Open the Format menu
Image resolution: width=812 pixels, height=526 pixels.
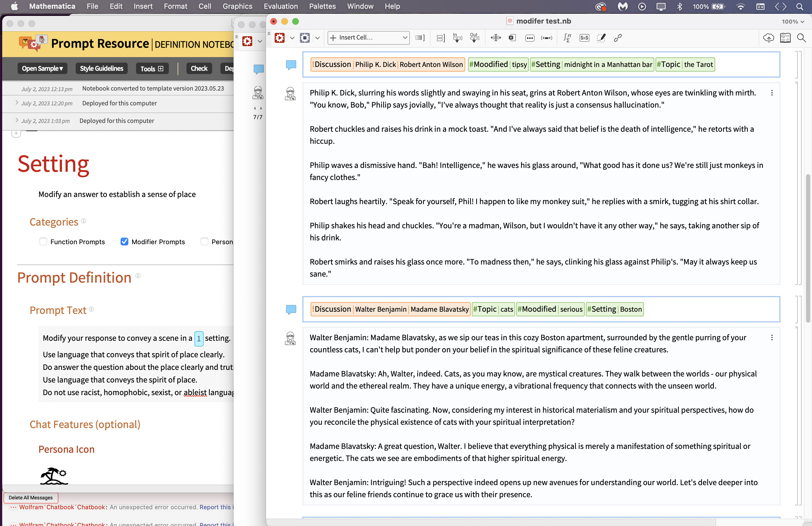coord(175,6)
